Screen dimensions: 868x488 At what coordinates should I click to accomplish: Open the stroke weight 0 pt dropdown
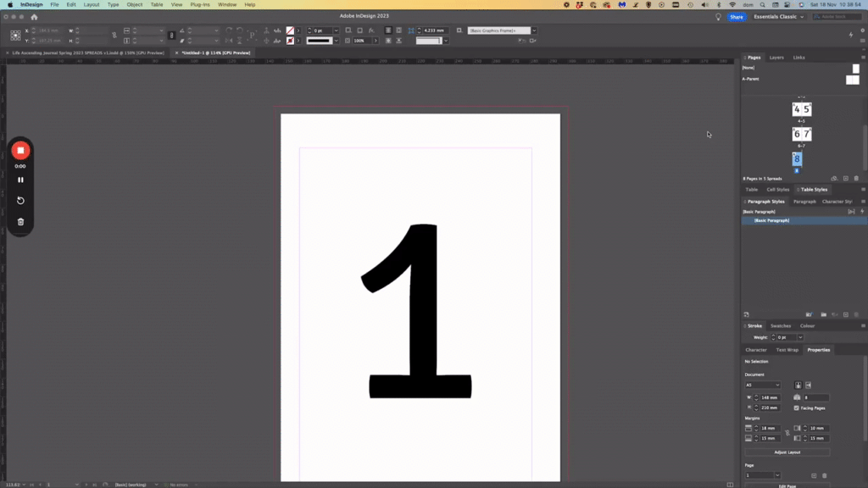tap(336, 30)
